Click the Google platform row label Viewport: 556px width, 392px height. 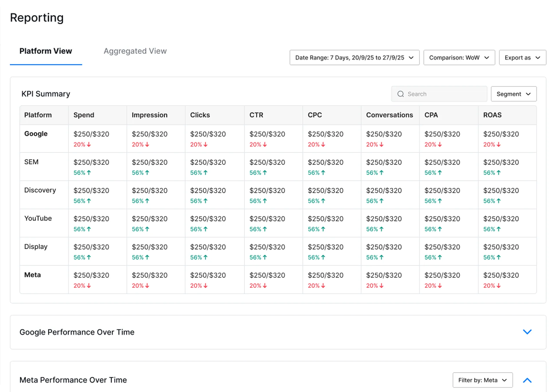click(36, 134)
